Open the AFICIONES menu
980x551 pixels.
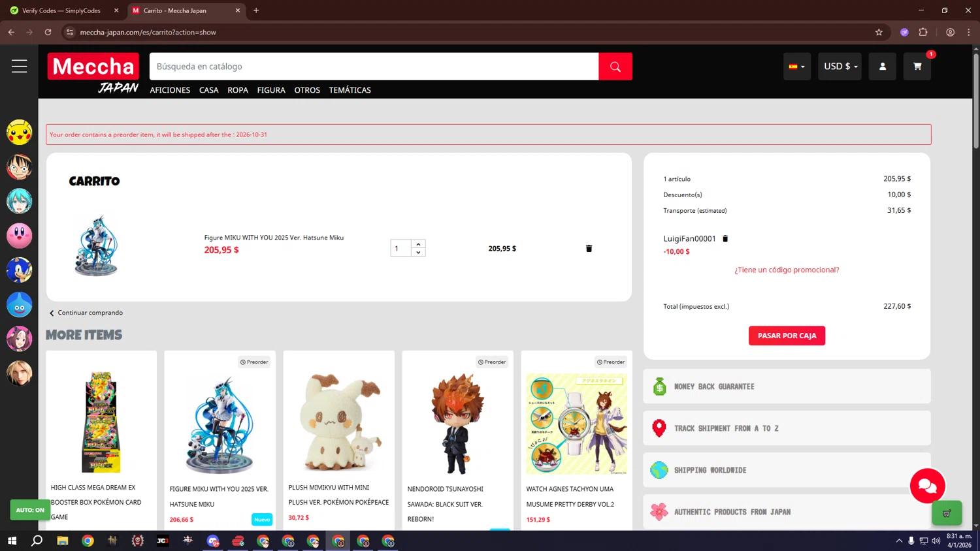(170, 90)
